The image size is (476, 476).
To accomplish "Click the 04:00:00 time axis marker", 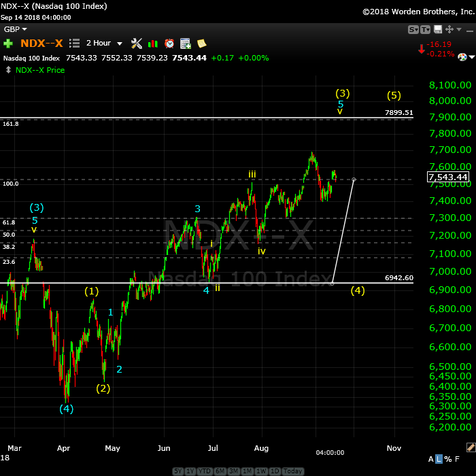I will [x=330, y=452].
